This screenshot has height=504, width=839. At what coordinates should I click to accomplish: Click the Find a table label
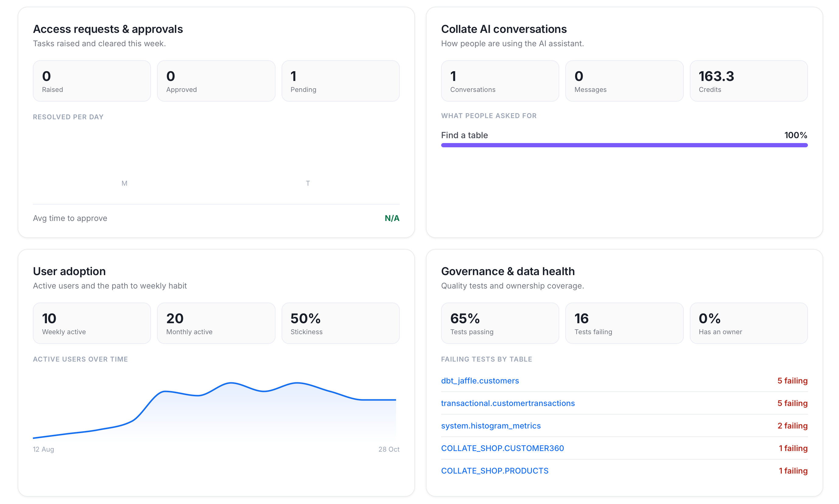(x=464, y=135)
